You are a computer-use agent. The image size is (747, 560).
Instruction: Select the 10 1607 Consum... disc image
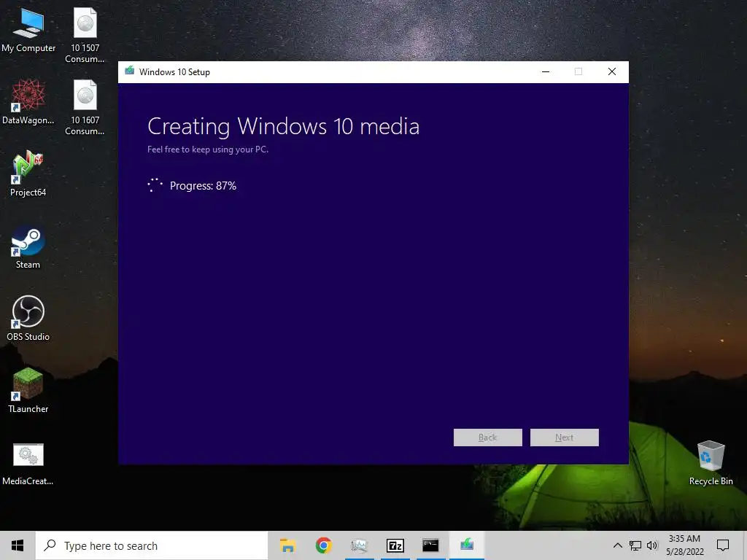pos(85,108)
